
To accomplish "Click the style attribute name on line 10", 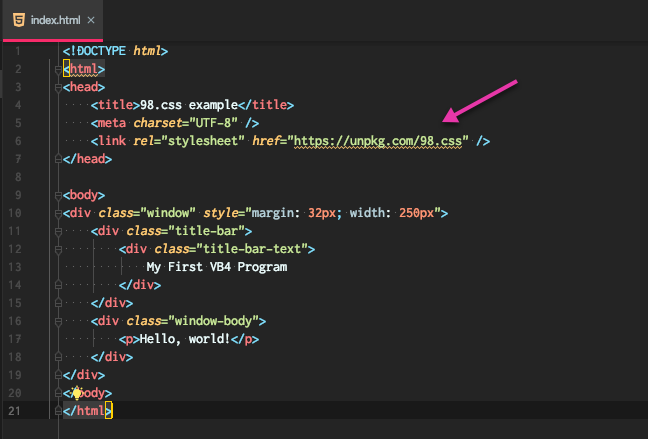I will click(221, 213).
